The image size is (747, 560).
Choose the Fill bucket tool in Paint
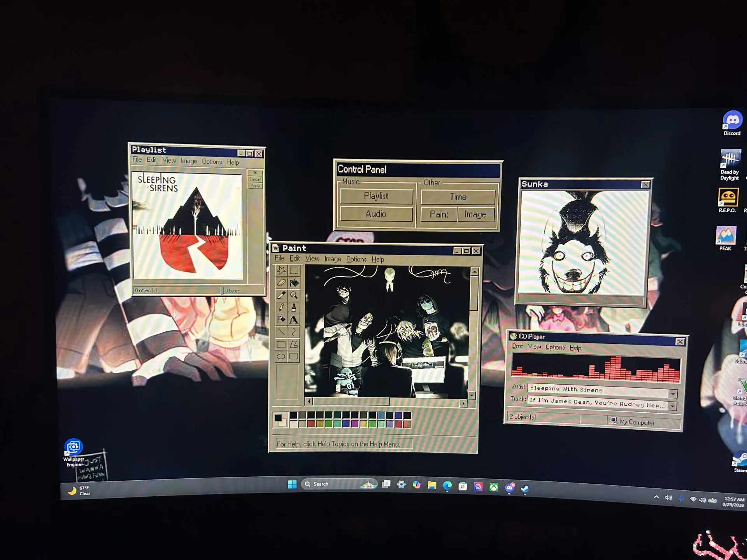click(294, 283)
